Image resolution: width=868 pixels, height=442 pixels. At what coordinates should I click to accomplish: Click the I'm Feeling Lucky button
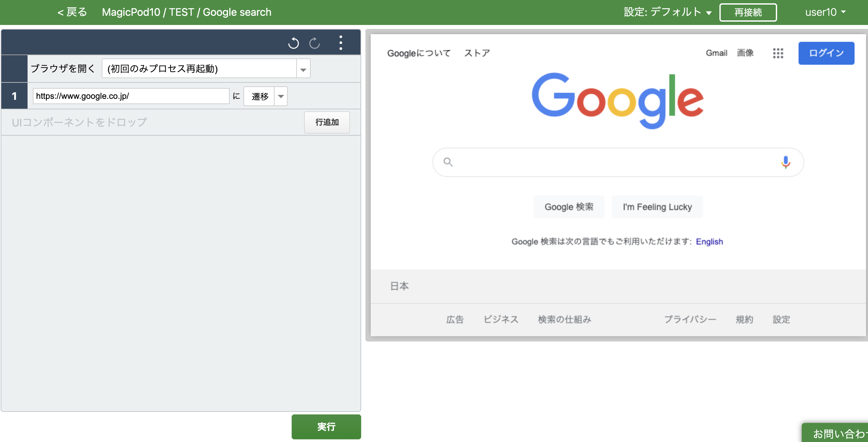(657, 207)
